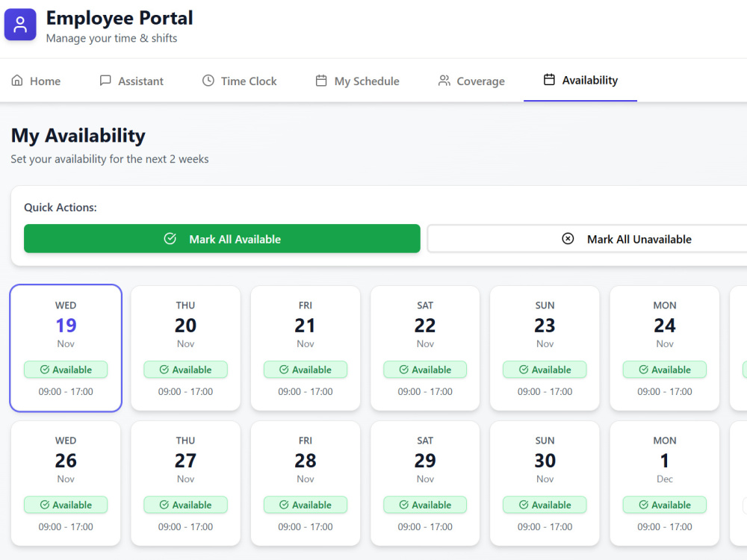Click the 09:00 - 17:00 time on Wed 26
Screen dimensions: 747x560
tap(66, 526)
